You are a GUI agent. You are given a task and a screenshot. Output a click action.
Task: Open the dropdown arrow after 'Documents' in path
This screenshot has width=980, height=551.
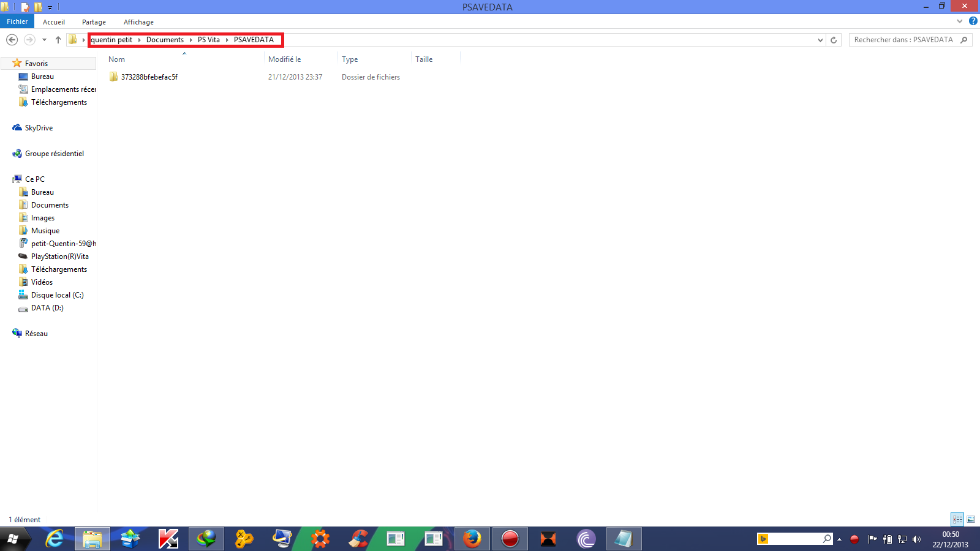191,40
